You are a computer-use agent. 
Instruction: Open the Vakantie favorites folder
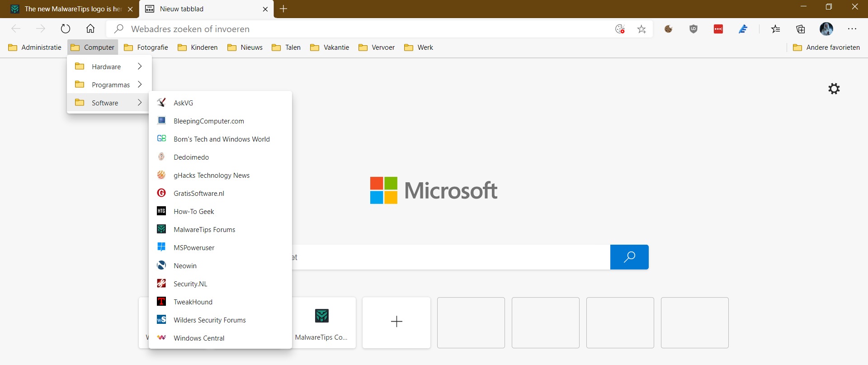click(x=330, y=47)
